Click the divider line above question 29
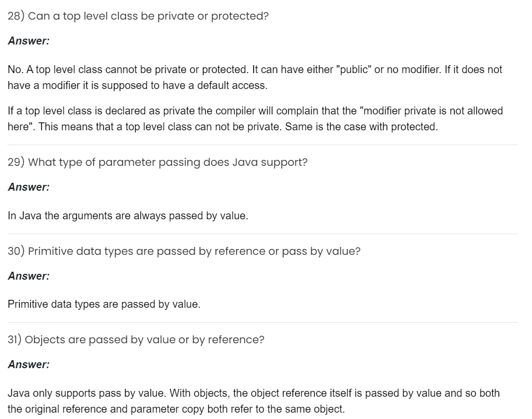The width and height of the screenshot is (532, 419). (262, 145)
